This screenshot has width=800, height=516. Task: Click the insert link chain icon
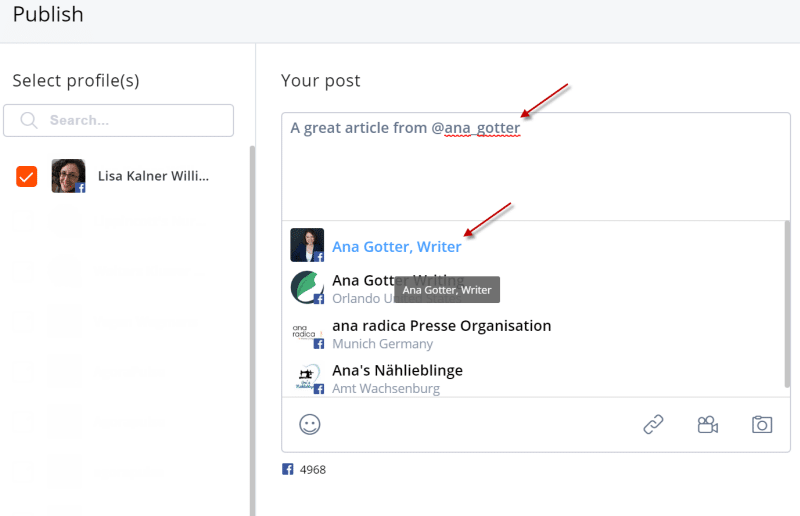[653, 424]
